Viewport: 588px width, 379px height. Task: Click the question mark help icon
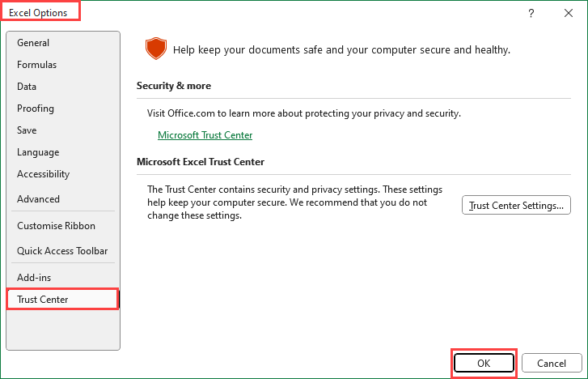tap(531, 14)
